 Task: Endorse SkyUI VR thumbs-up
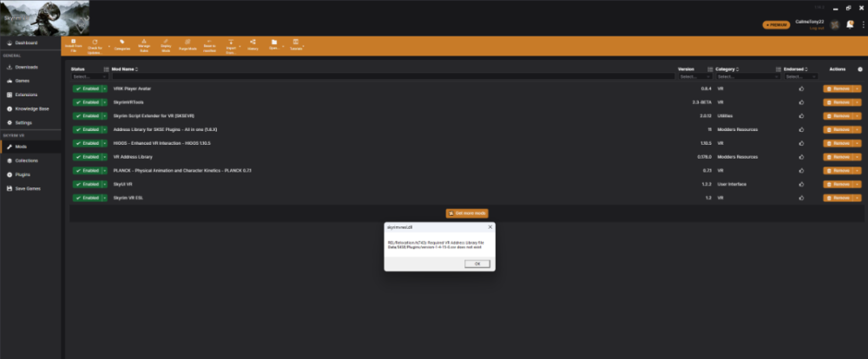point(801,184)
